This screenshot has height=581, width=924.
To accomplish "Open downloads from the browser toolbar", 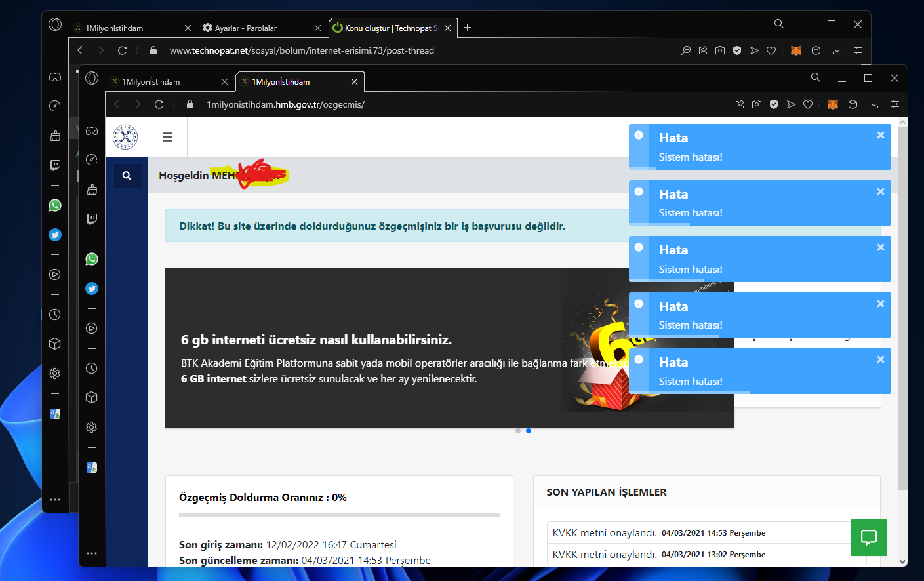I will [x=874, y=104].
